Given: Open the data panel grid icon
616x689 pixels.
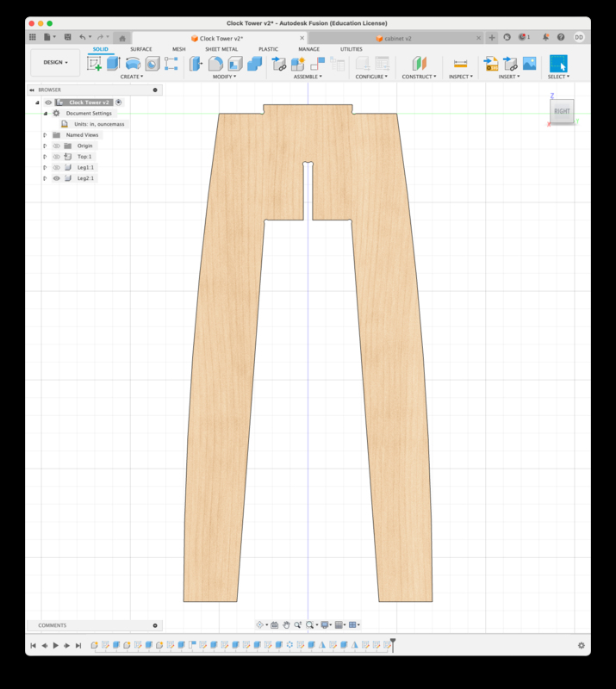Looking at the screenshot, I should pos(33,37).
